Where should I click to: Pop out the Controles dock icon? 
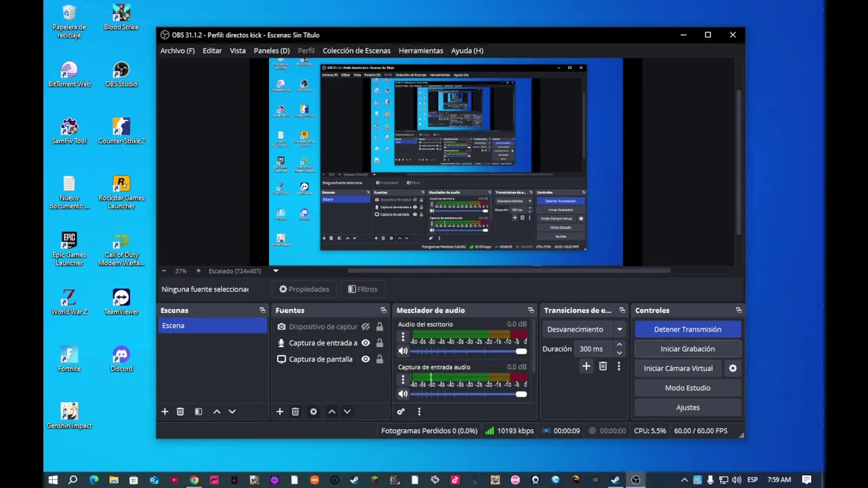pos(738,310)
